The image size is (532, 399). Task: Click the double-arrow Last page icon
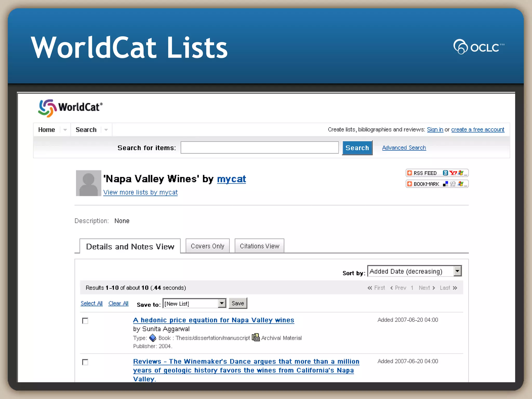455,288
